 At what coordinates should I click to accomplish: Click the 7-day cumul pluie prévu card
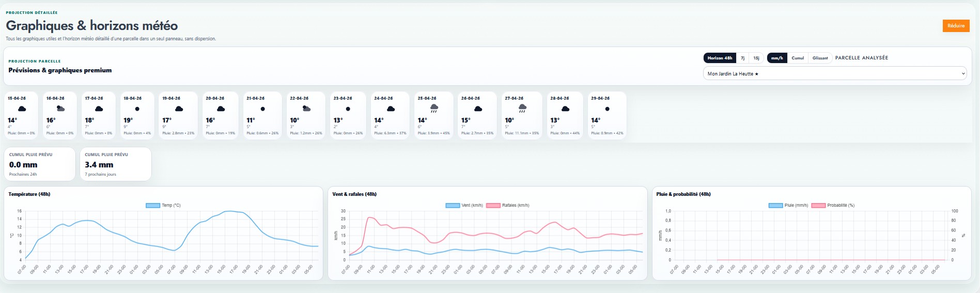coord(116,164)
